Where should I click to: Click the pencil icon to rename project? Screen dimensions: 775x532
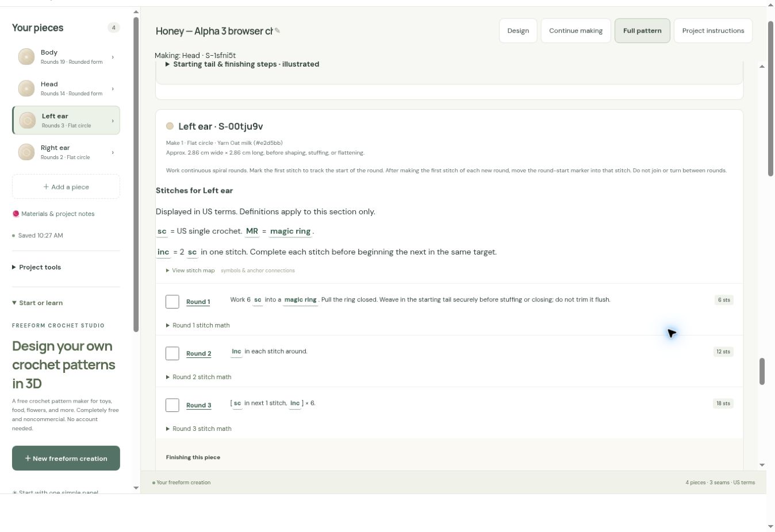(x=277, y=30)
